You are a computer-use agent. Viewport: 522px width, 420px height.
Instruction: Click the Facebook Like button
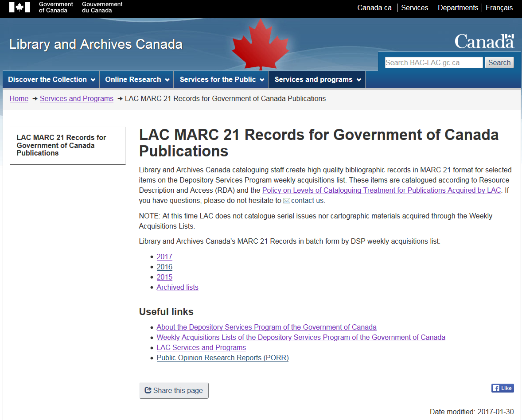click(x=502, y=388)
